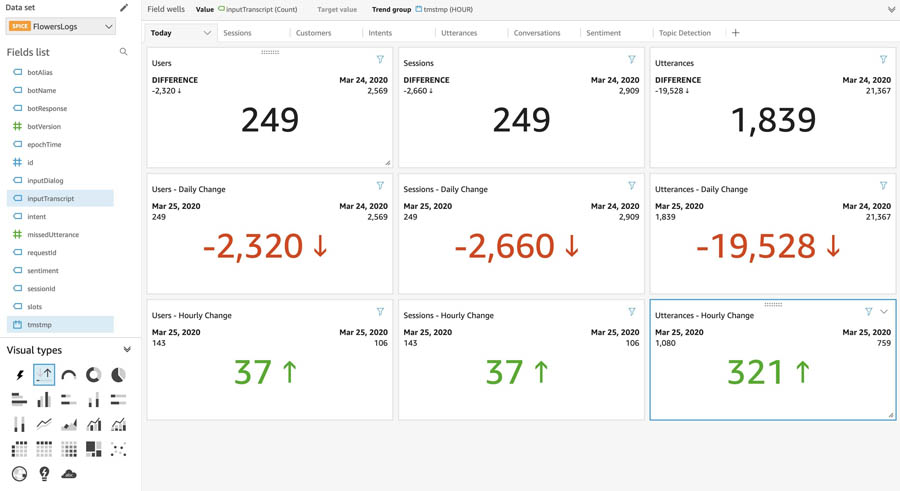Choose the gauge chart visual type

pos(69,375)
